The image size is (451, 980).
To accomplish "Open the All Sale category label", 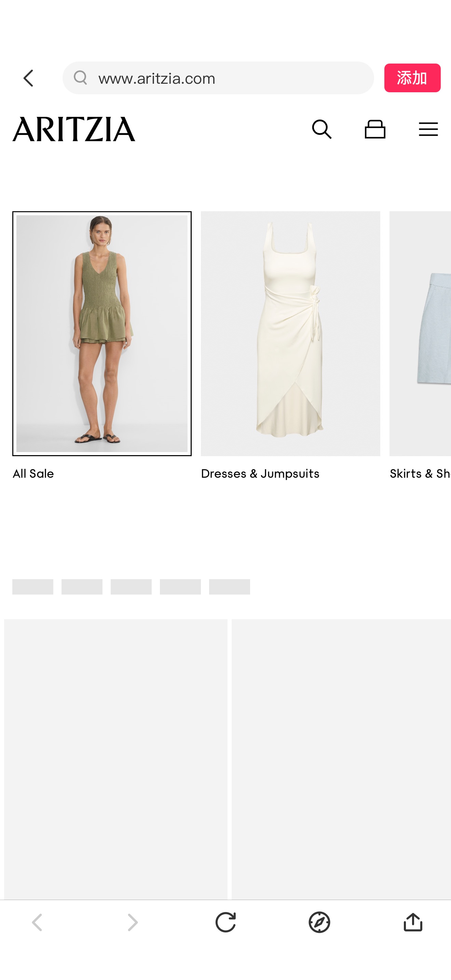I will pos(33,474).
